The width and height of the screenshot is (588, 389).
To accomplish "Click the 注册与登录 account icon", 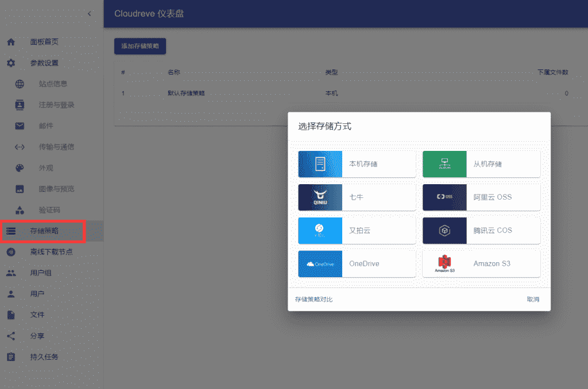I will (x=20, y=105).
